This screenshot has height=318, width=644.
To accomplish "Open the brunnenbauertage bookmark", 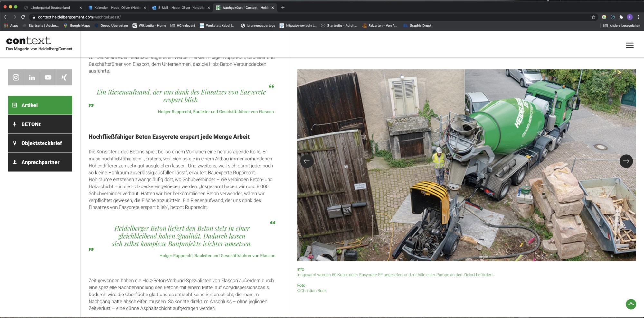I will [258, 26].
